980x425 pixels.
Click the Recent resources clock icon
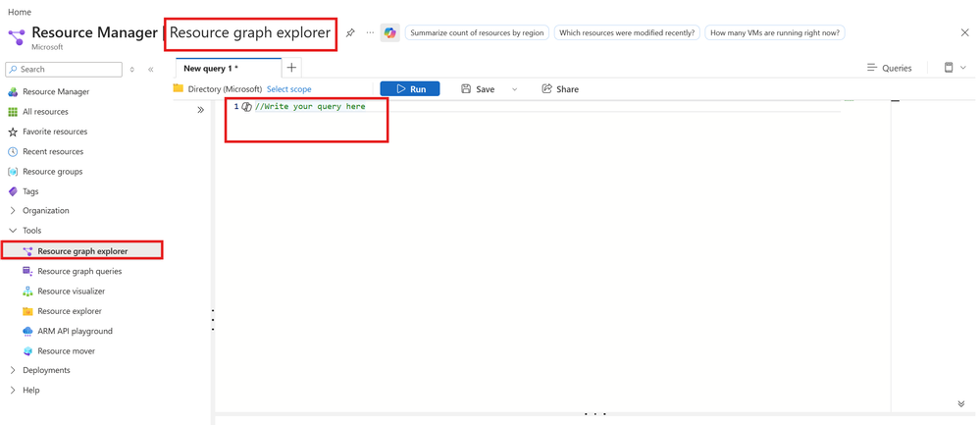pyautogui.click(x=13, y=152)
